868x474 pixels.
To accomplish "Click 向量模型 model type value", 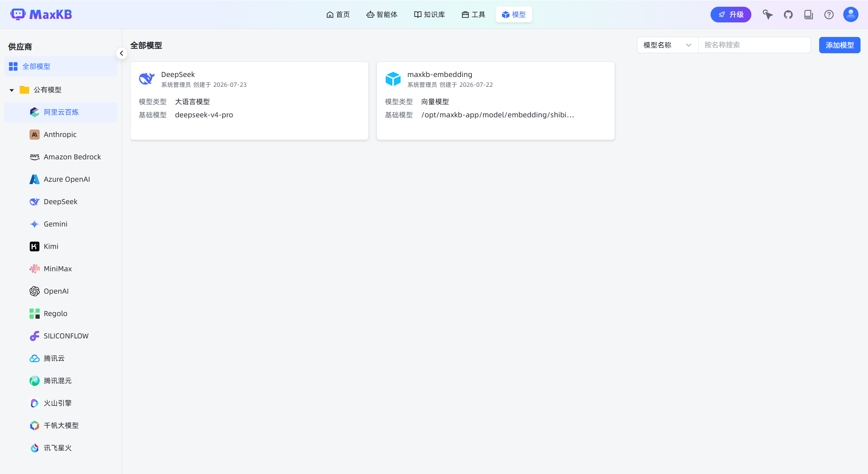I will click(x=435, y=102).
